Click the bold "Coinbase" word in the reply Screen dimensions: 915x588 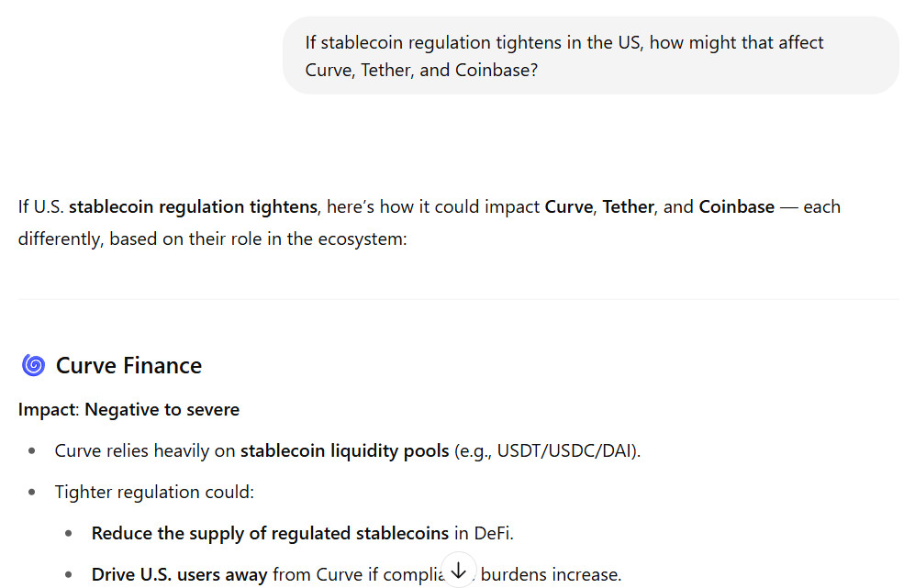click(736, 206)
